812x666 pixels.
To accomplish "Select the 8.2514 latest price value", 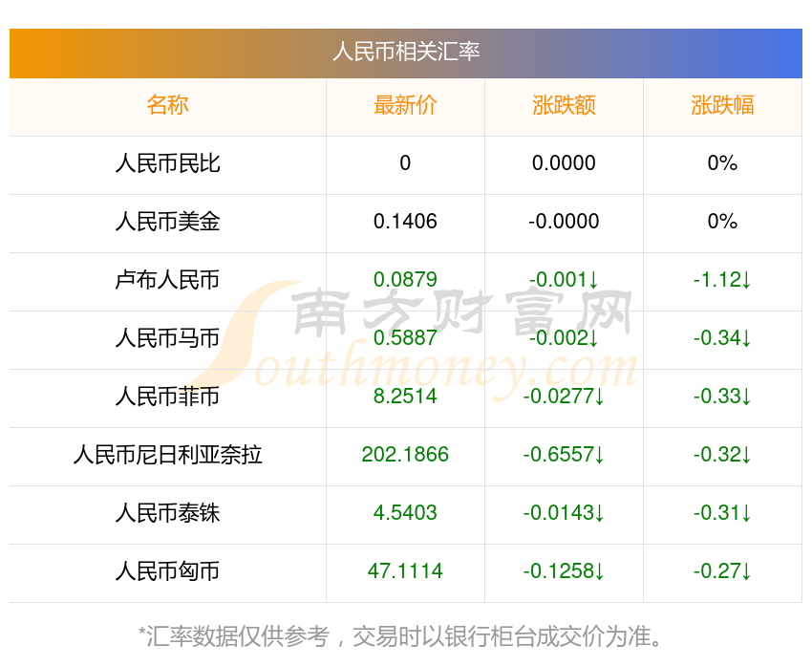I will [x=405, y=397].
